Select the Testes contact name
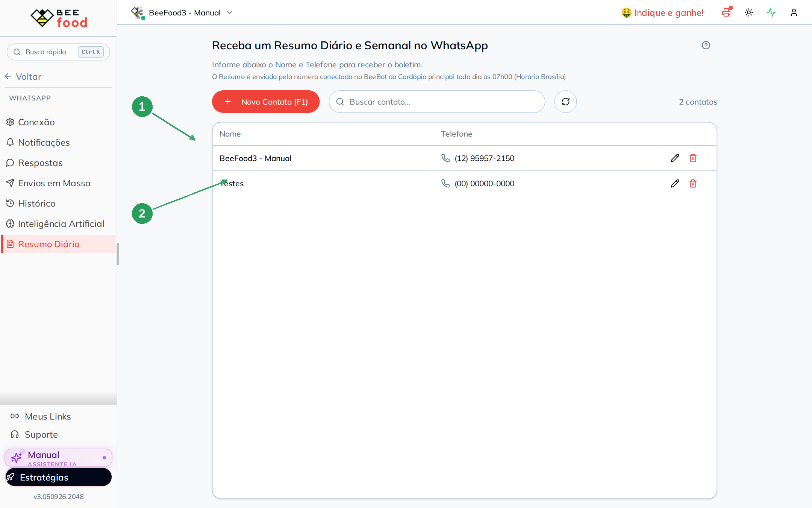This screenshot has width=812, height=508. pos(232,183)
